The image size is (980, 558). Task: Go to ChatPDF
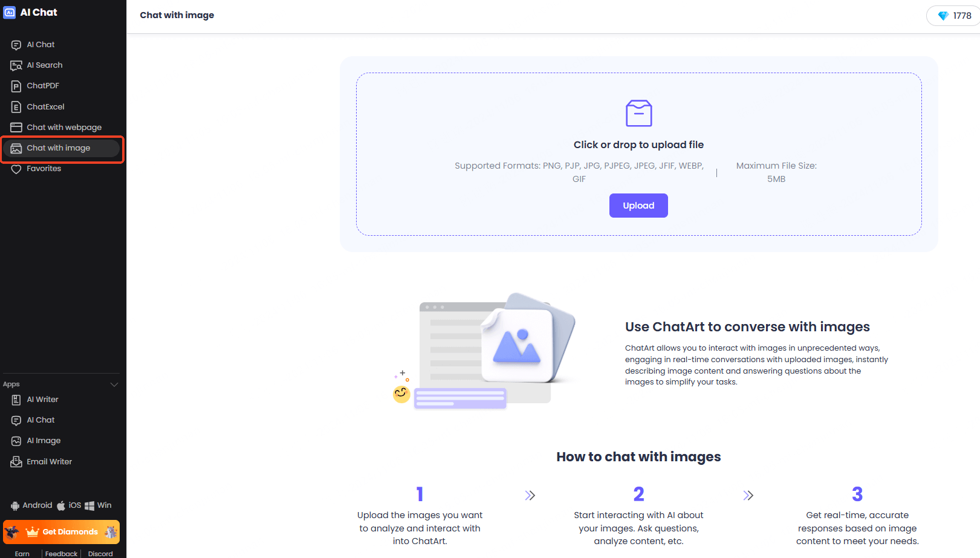point(43,86)
